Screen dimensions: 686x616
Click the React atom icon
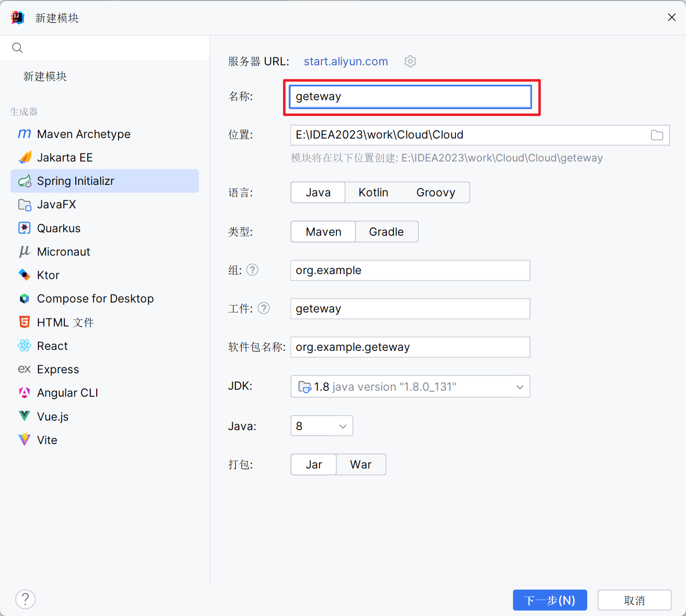pos(24,345)
